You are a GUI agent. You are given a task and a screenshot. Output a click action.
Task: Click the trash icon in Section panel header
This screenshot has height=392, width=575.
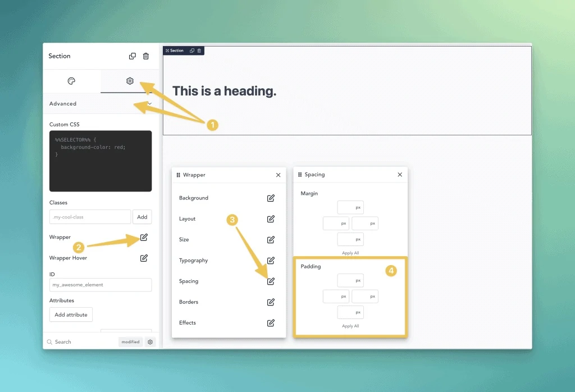coord(146,56)
